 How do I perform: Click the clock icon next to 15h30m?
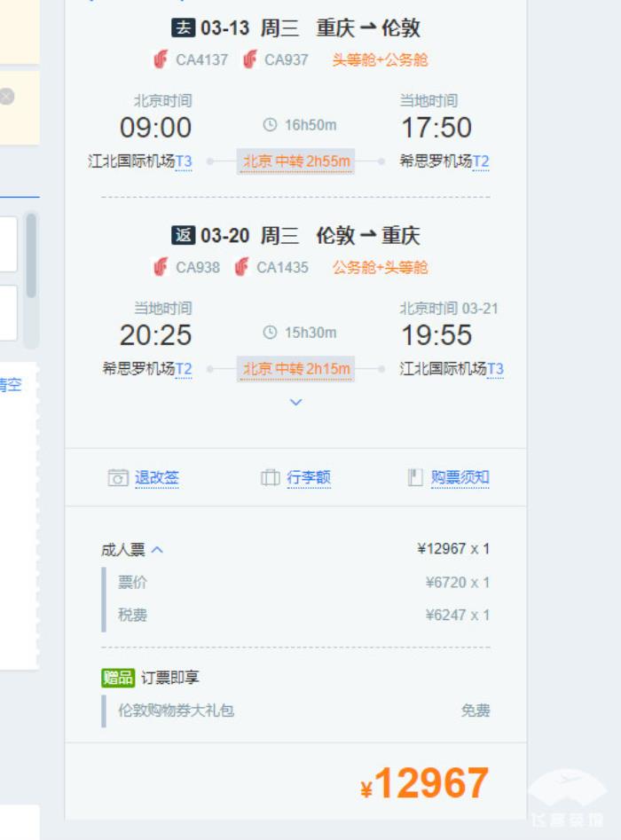(271, 333)
